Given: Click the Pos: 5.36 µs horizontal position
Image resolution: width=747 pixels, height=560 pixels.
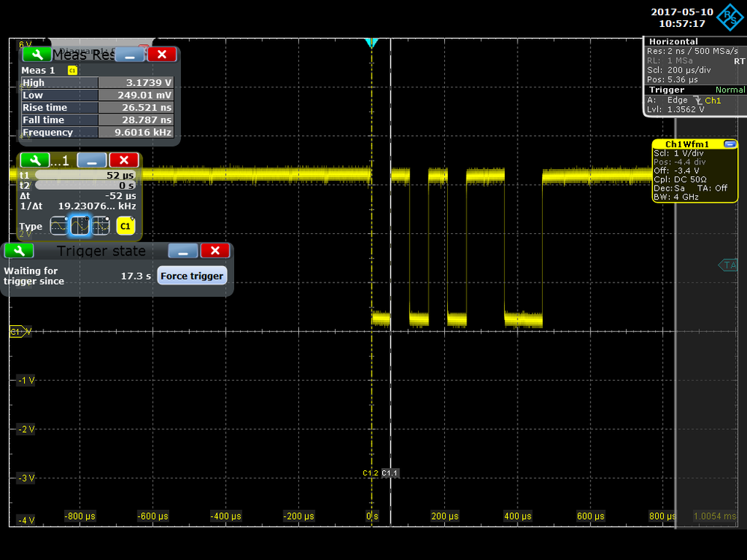Looking at the screenshot, I should pos(672,79).
